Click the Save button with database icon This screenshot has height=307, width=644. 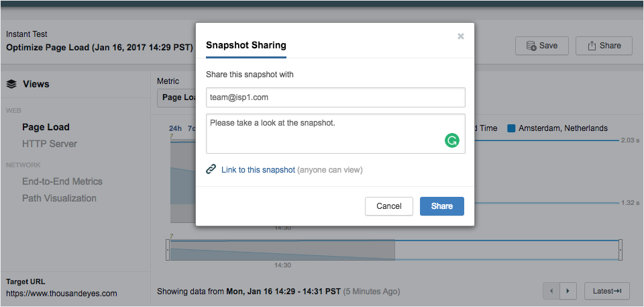click(542, 46)
